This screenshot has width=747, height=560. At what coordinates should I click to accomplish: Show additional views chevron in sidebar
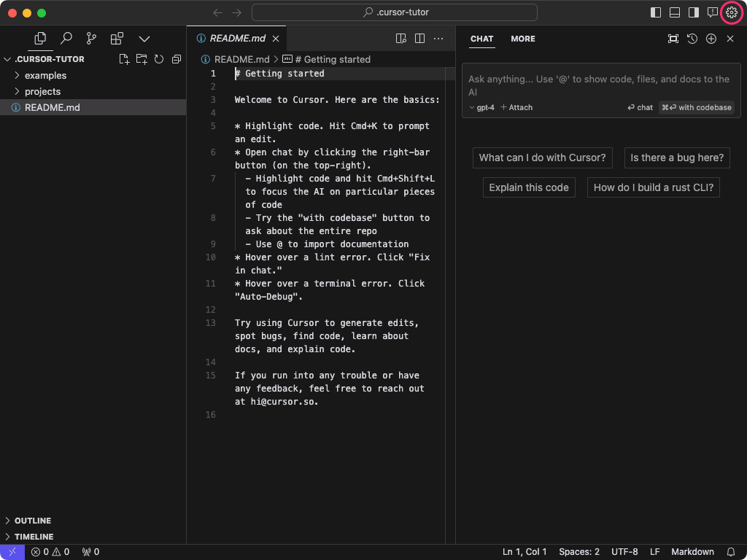tap(144, 39)
